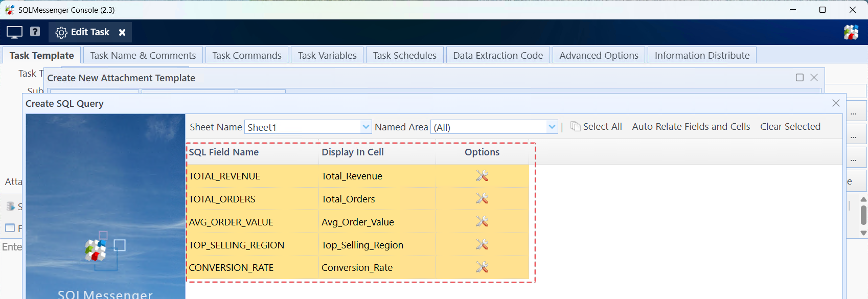Open Task Variables tab
Viewport: 868px width, 299px height.
coord(327,55)
